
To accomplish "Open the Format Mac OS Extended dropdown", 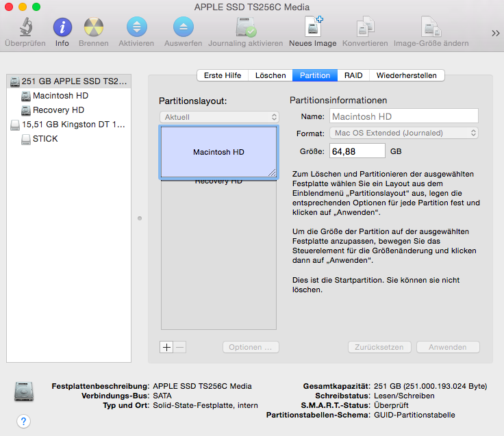I will [404, 133].
